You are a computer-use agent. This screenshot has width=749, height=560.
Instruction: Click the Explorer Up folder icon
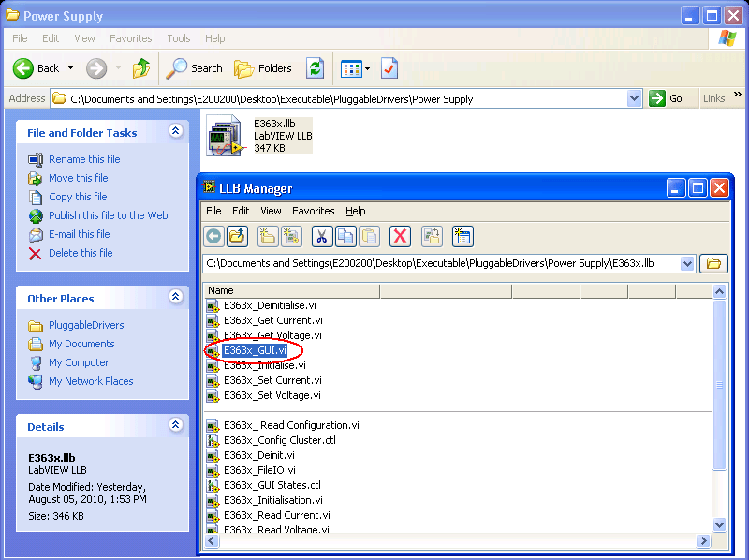click(x=141, y=68)
